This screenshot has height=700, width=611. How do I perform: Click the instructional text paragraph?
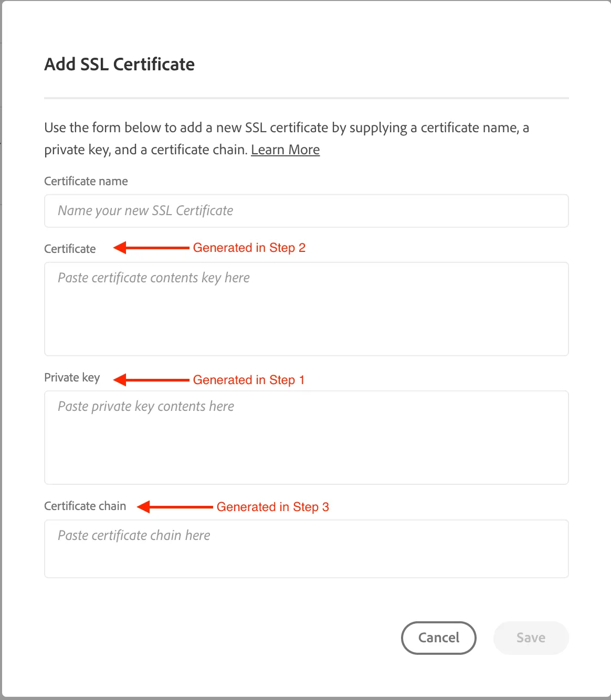pos(286,138)
